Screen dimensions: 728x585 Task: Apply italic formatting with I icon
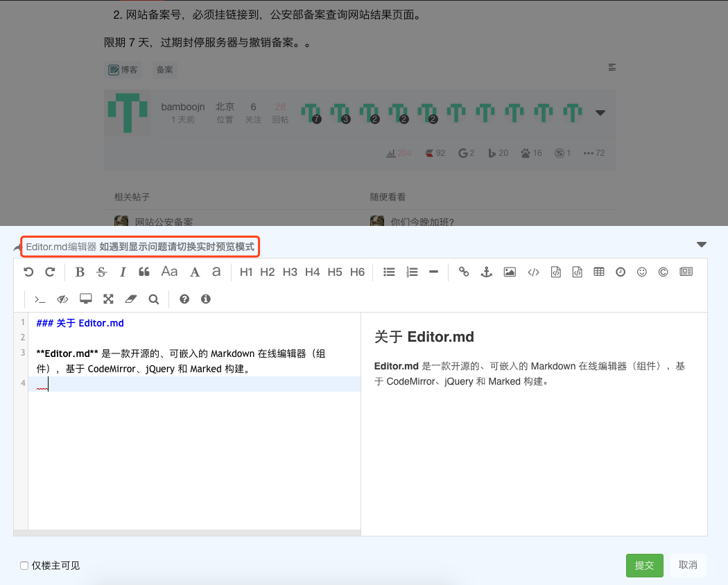coord(123,272)
